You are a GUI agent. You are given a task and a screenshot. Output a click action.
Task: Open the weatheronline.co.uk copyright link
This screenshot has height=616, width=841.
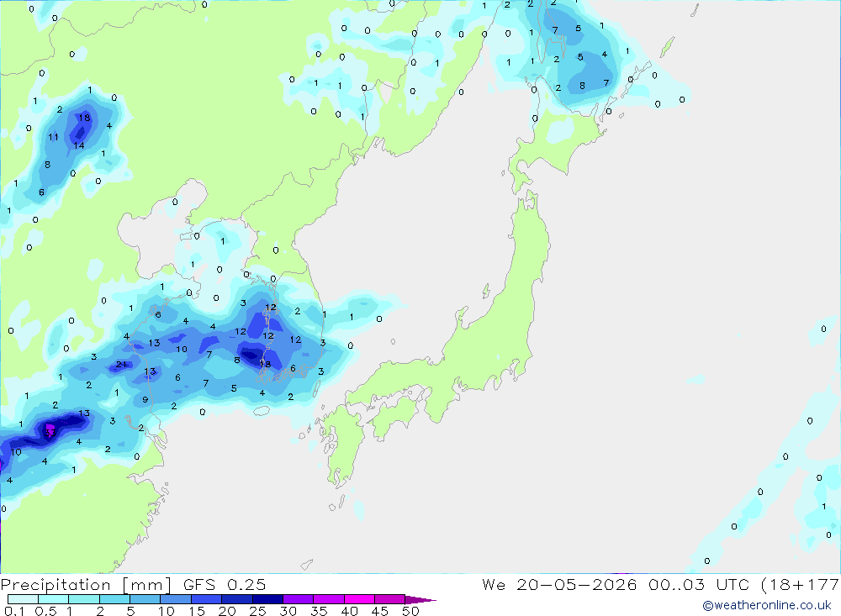[767, 605]
